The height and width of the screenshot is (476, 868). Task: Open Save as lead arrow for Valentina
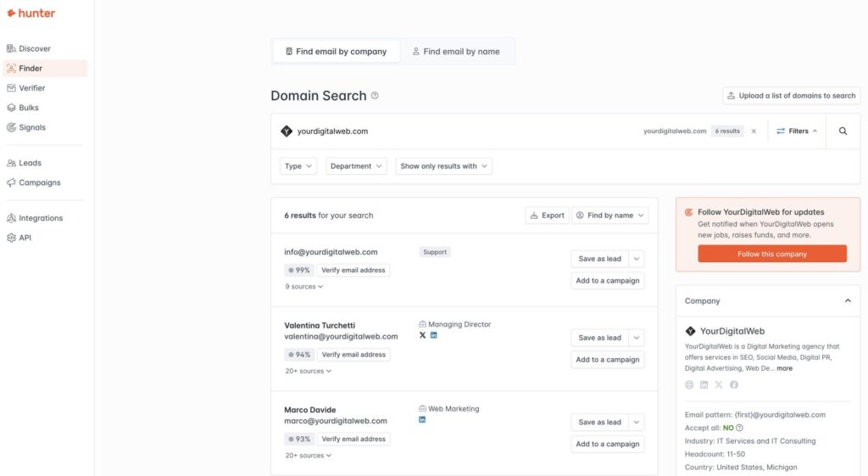(x=636, y=338)
